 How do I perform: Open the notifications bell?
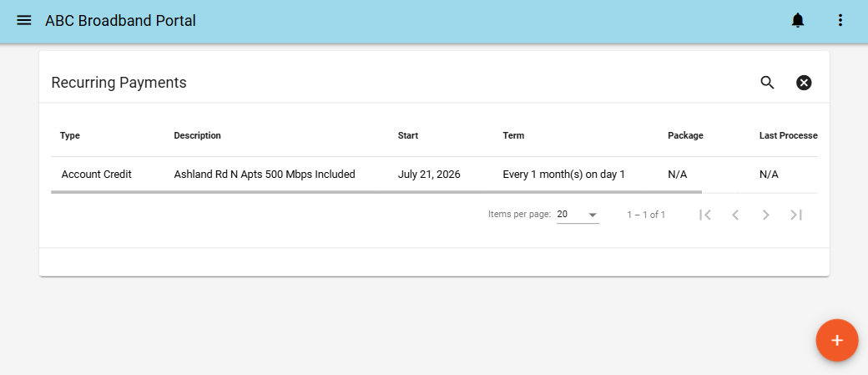coord(797,21)
